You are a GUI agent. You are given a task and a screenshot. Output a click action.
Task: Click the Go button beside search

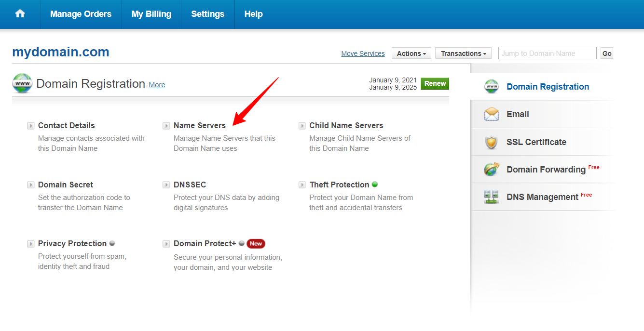click(607, 53)
